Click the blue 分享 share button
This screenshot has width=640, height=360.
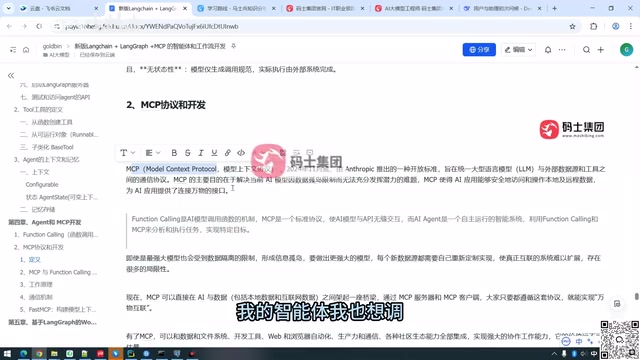click(479, 49)
